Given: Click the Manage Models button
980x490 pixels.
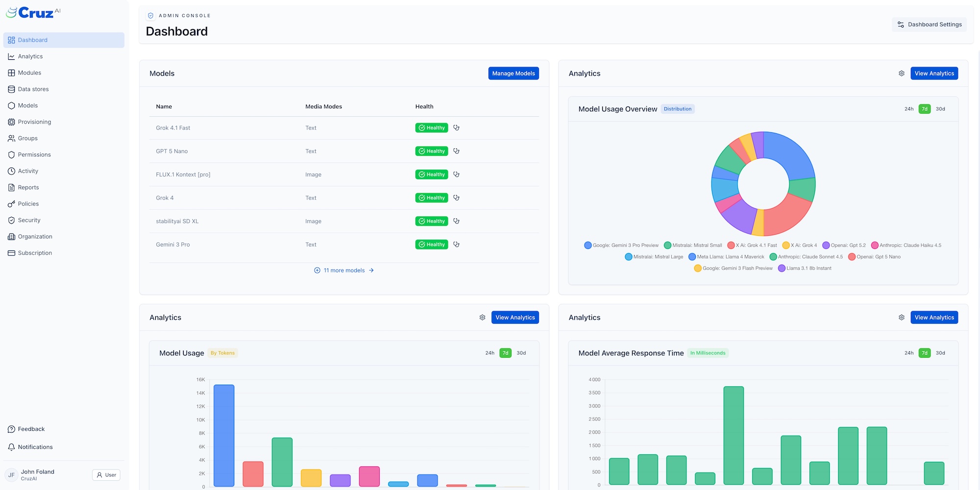Looking at the screenshot, I should (x=513, y=73).
